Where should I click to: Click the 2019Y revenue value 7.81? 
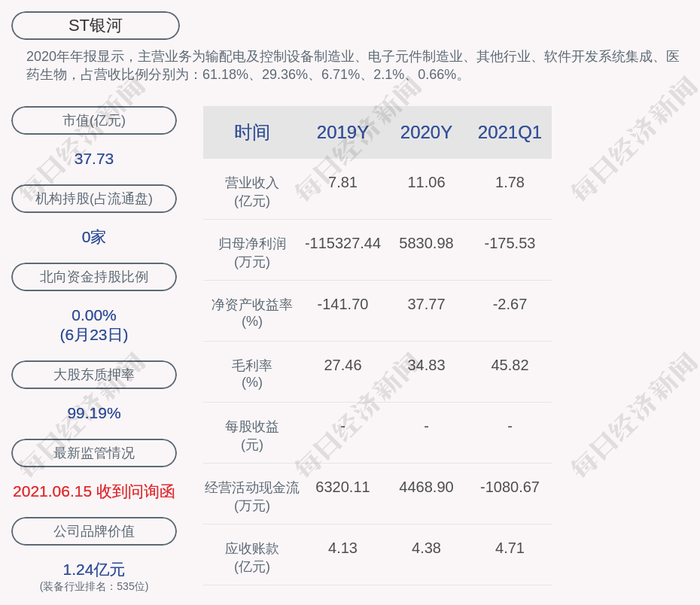[x=343, y=183]
